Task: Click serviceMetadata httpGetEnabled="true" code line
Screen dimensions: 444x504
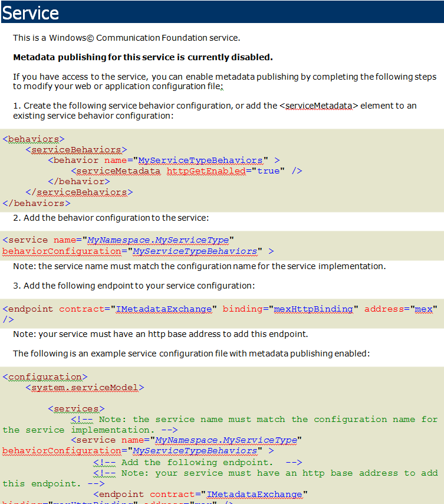Action: [186, 171]
